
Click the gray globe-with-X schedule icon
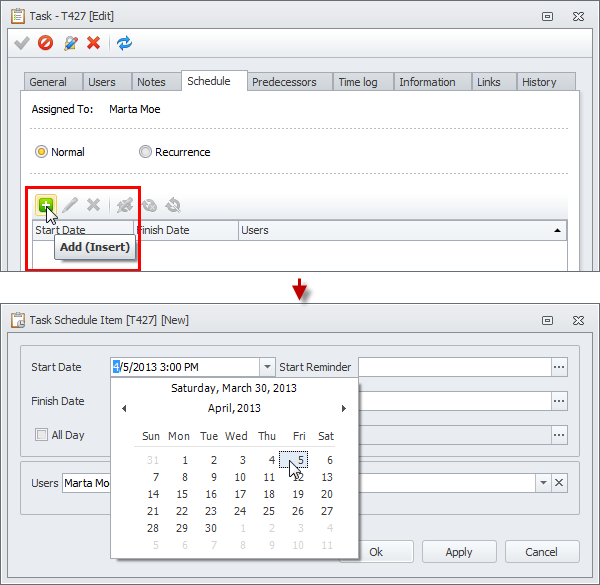pos(149,205)
